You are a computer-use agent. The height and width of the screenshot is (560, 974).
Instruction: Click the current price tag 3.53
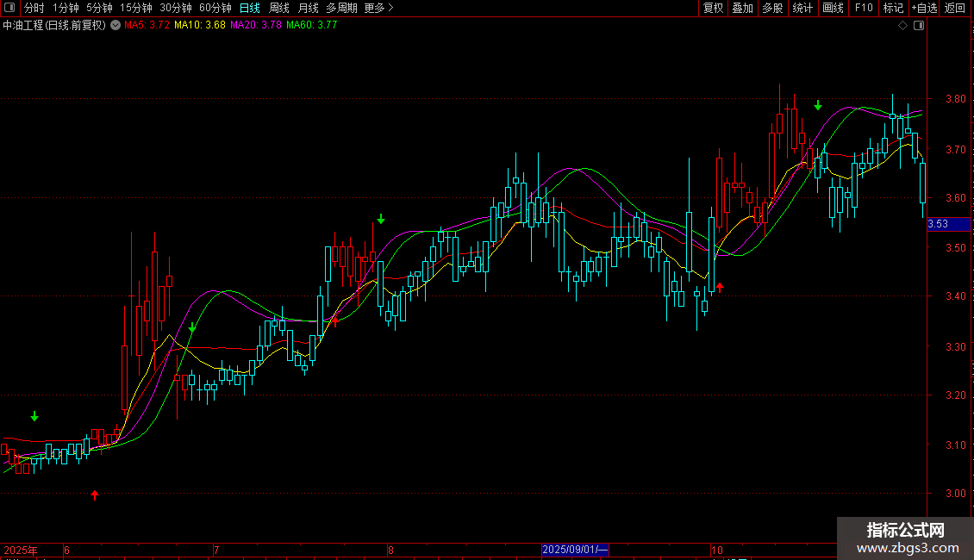pos(948,224)
